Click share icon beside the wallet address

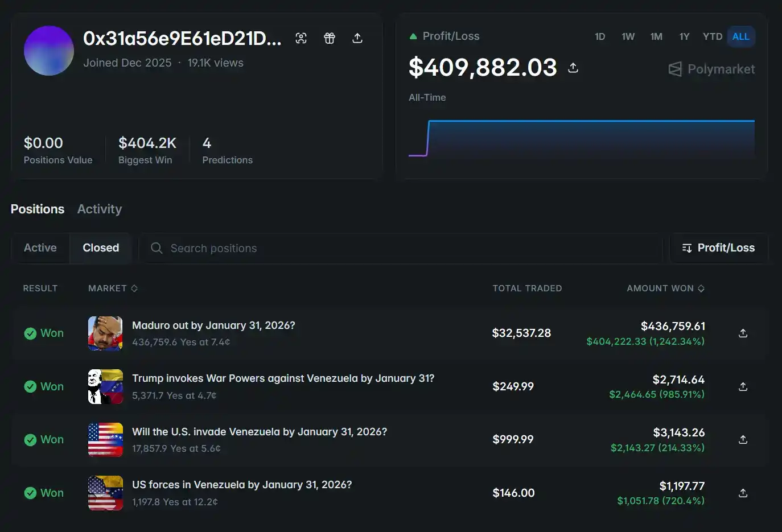tap(357, 38)
